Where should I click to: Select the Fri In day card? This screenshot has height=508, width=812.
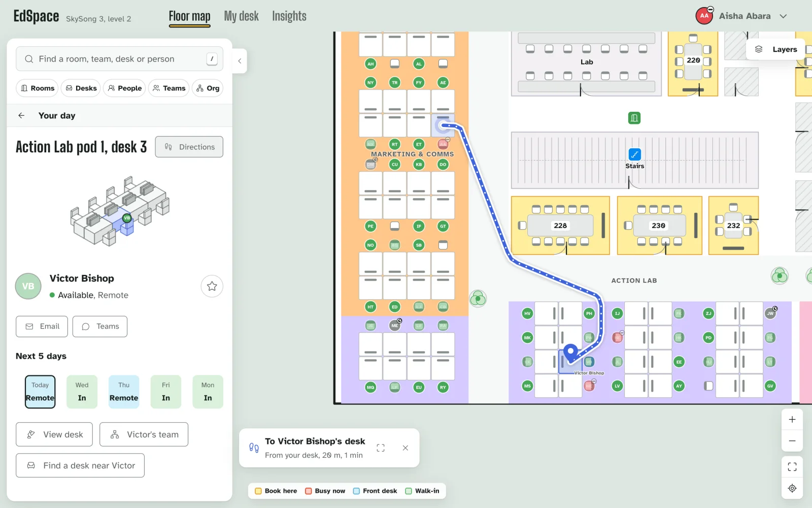point(166,392)
